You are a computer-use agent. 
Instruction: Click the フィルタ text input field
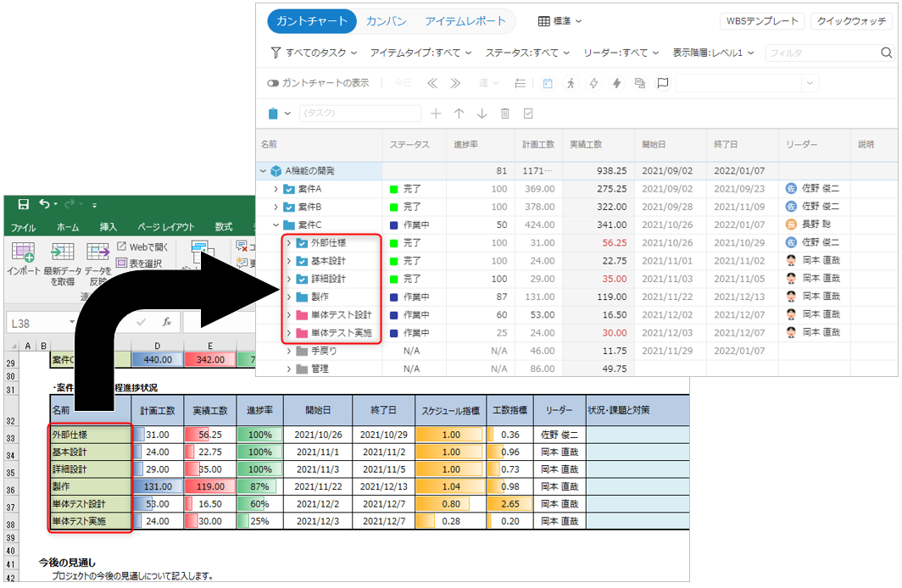pos(821,53)
